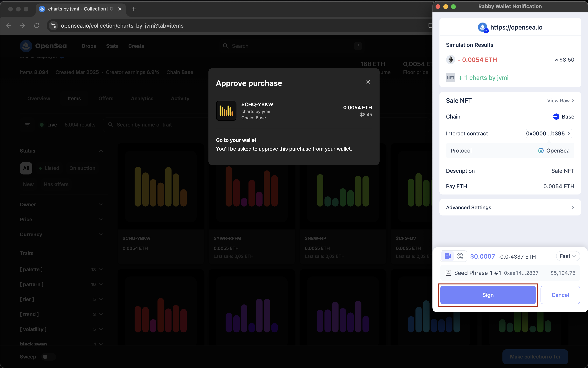The width and height of the screenshot is (588, 368).
Task: Reload the OpenSea page
Action: click(x=37, y=26)
